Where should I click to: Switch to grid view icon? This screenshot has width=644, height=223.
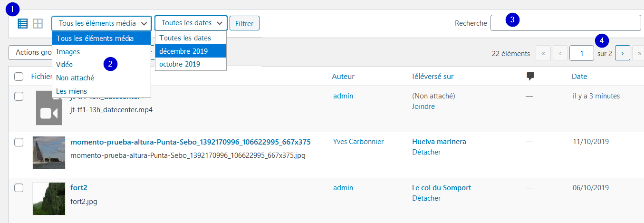(38, 23)
